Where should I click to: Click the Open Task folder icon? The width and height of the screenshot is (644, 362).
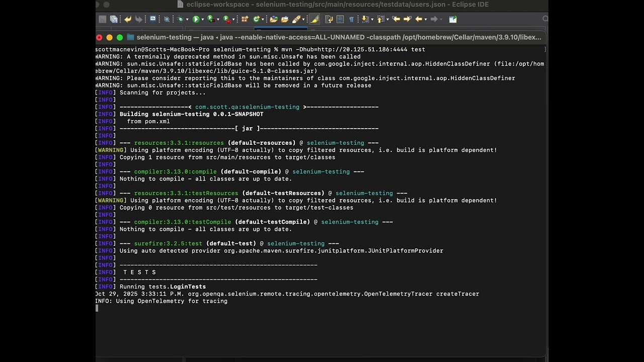(285, 19)
